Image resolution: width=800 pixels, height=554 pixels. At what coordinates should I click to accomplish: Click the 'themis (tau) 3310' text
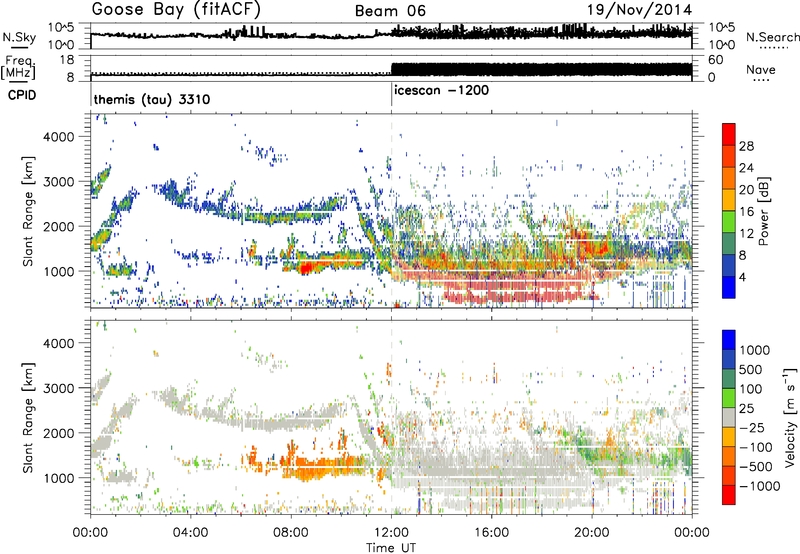(152, 99)
